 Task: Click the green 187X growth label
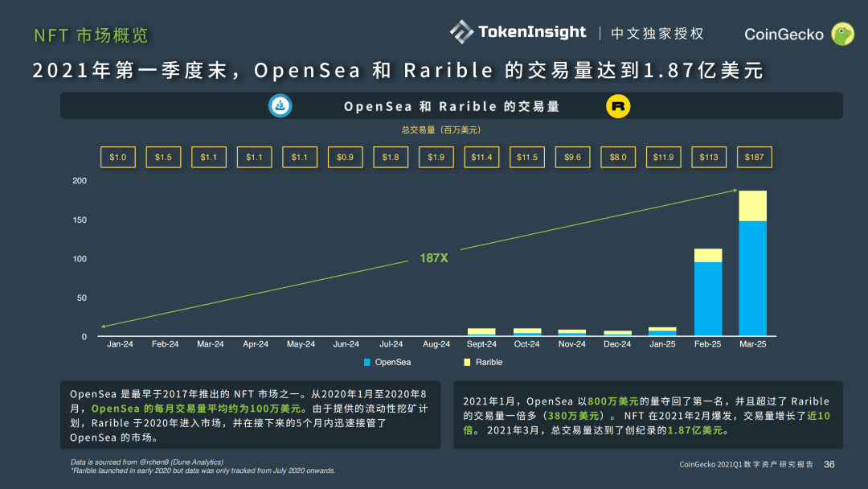click(433, 258)
